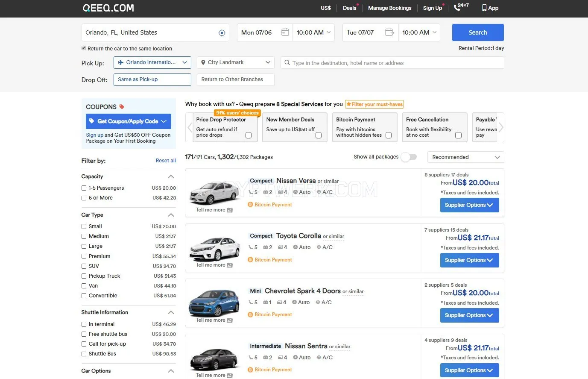Open Toyota Corolla photo gallery icon
588x379 pixels.
pos(230,265)
